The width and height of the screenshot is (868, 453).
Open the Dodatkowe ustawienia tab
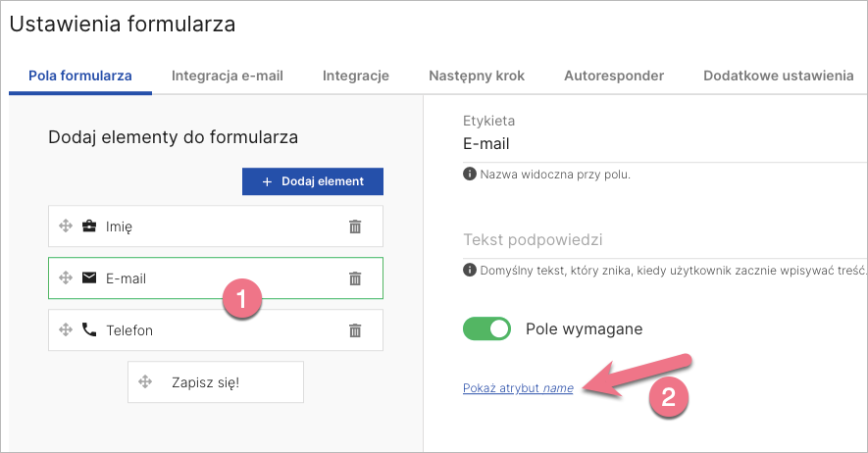point(778,76)
